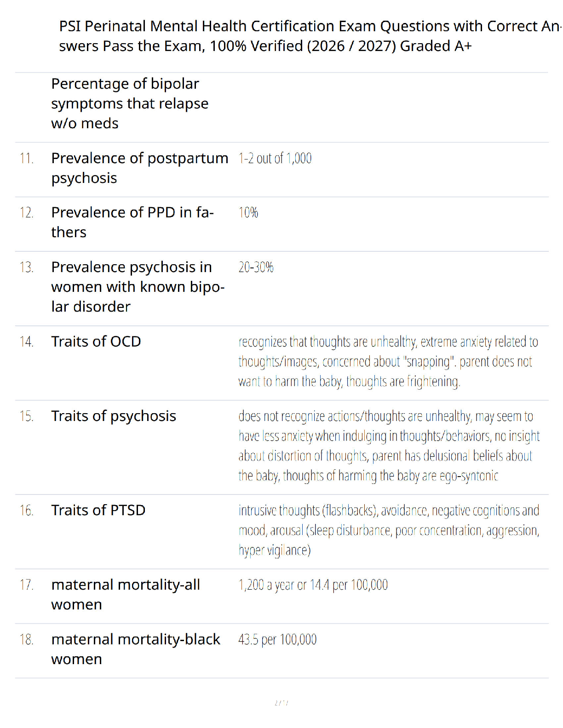This screenshot has width=563, height=728.
Task: Click the '20-30%' answer text
Action: pyautogui.click(x=256, y=267)
